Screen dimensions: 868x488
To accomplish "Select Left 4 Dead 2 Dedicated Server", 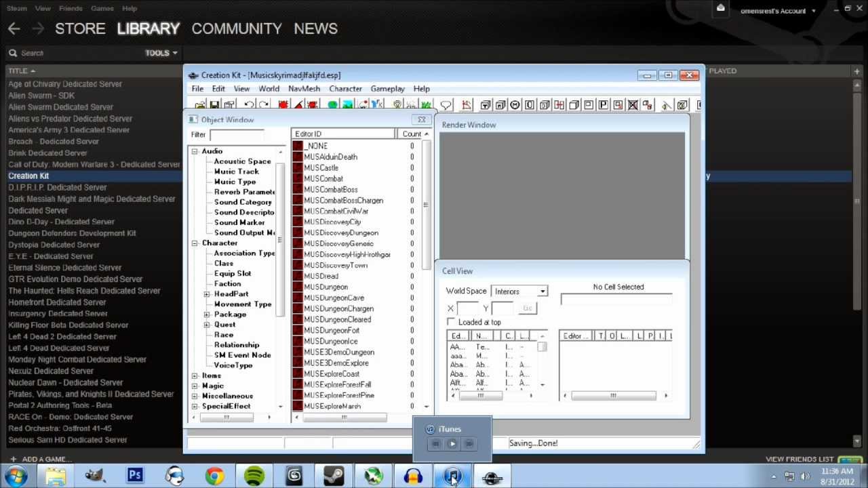I will (x=62, y=336).
